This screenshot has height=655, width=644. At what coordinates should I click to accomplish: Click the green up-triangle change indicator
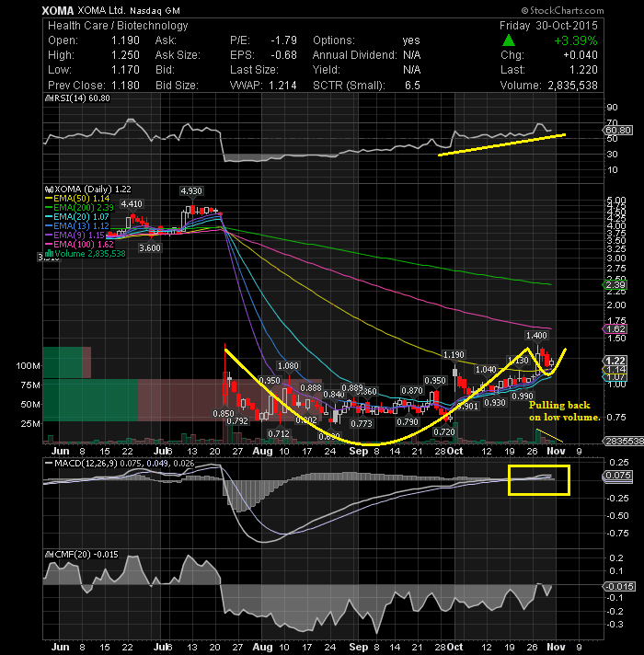click(x=508, y=40)
